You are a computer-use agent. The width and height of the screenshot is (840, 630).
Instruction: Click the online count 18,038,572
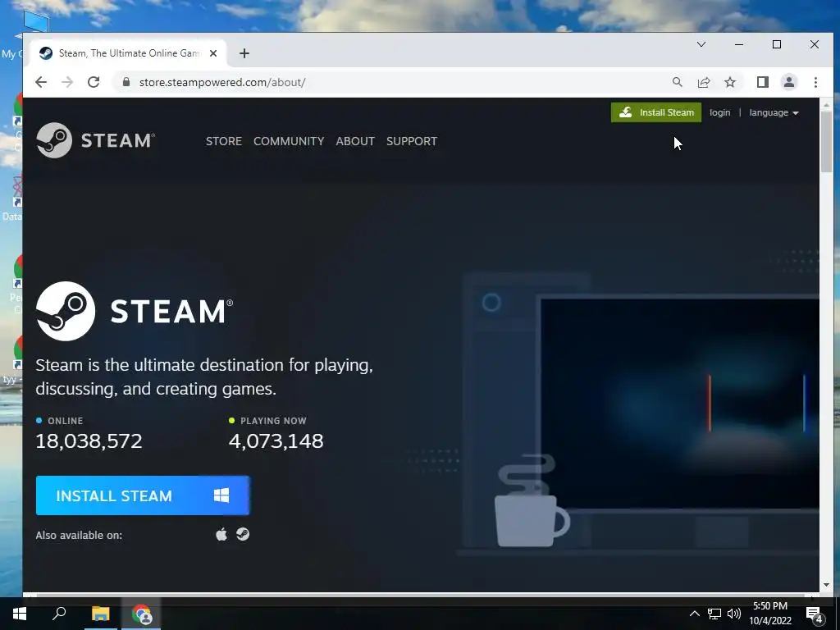coord(89,441)
